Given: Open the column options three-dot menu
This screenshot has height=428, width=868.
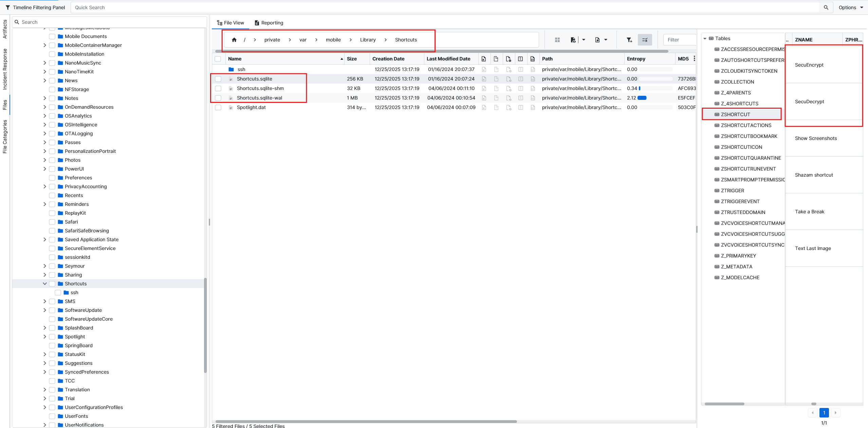Looking at the screenshot, I should click(x=694, y=58).
